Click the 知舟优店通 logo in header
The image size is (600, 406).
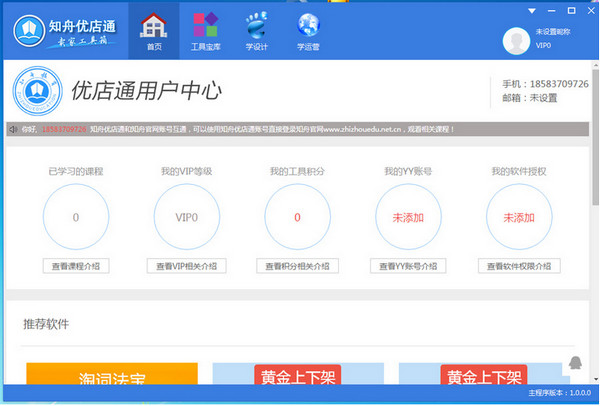tap(65, 31)
